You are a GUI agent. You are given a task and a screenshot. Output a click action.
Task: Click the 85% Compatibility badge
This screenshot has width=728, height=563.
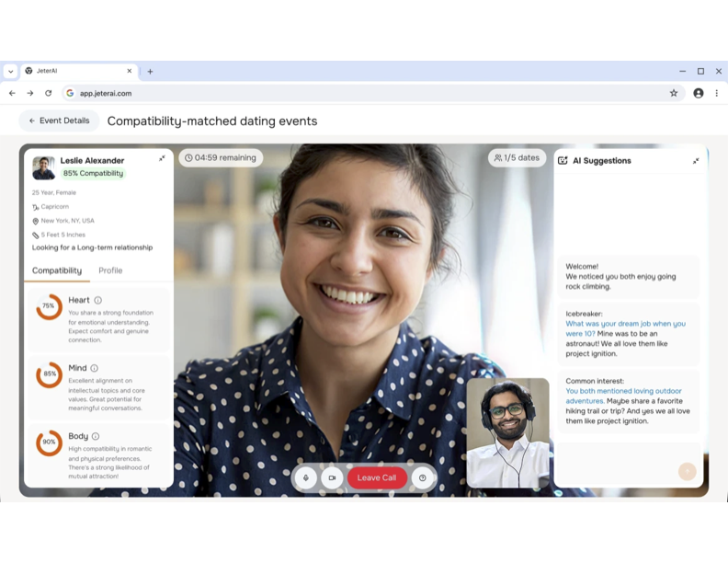point(93,173)
